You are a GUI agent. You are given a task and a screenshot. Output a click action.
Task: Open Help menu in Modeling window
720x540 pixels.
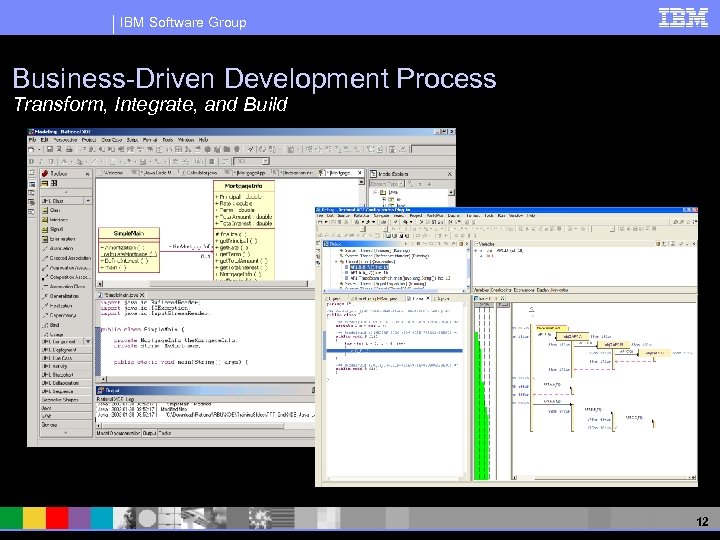point(203,140)
